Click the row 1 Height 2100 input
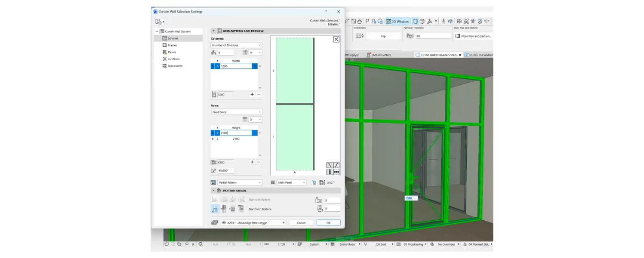The height and width of the screenshot is (258, 644). [236, 133]
